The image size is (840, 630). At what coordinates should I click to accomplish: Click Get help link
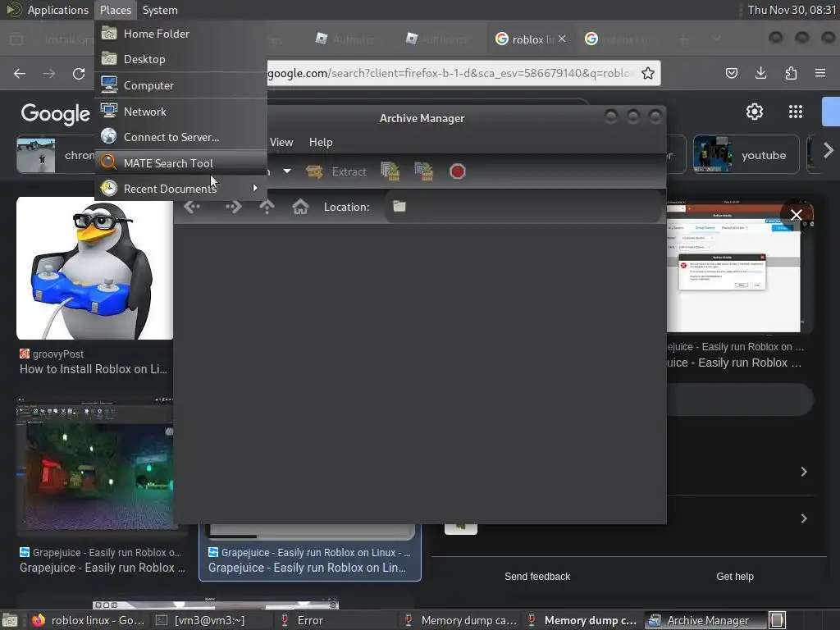point(734,577)
